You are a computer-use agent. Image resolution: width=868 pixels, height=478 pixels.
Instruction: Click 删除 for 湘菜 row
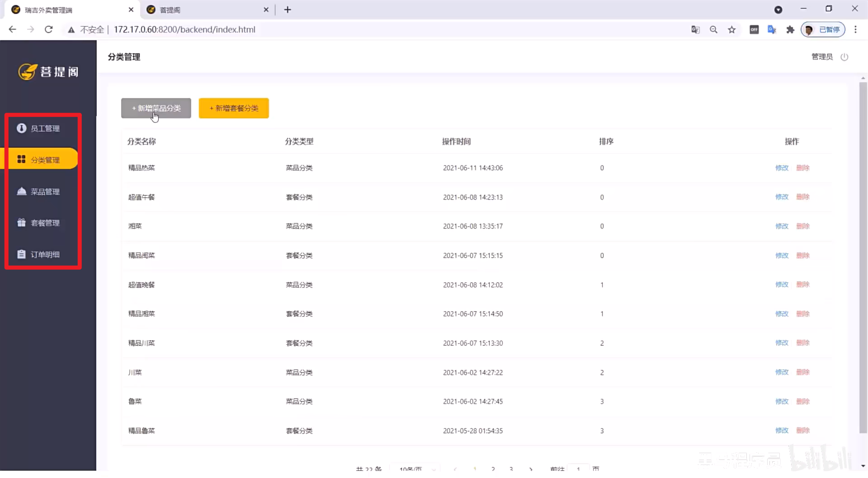click(x=803, y=226)
